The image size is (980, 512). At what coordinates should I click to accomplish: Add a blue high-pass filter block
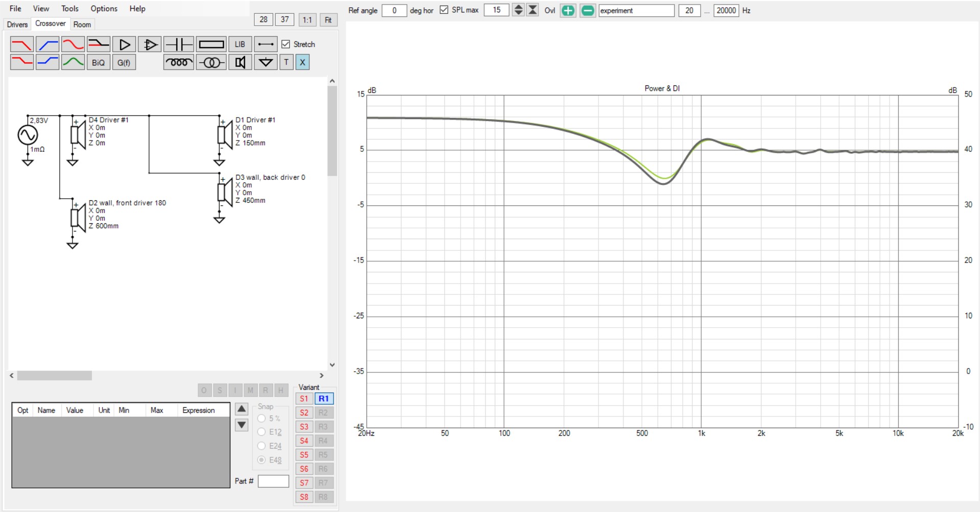(x=47, y=44)
